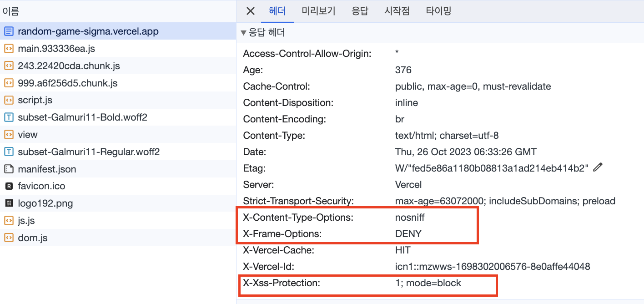Click the manifest.json file icon
Image resolution: width=644 pixels, height=304 pixels.
click(9, 169)
